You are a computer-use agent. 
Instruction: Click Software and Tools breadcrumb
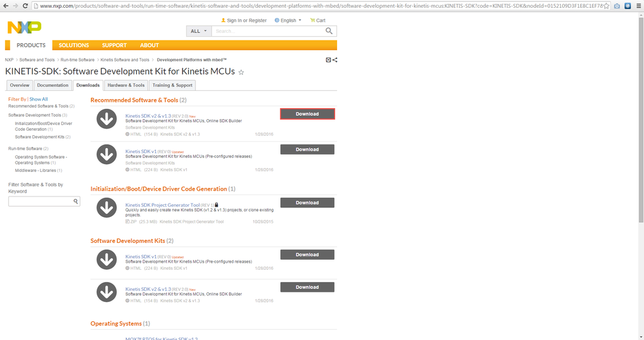click(37, 60)
